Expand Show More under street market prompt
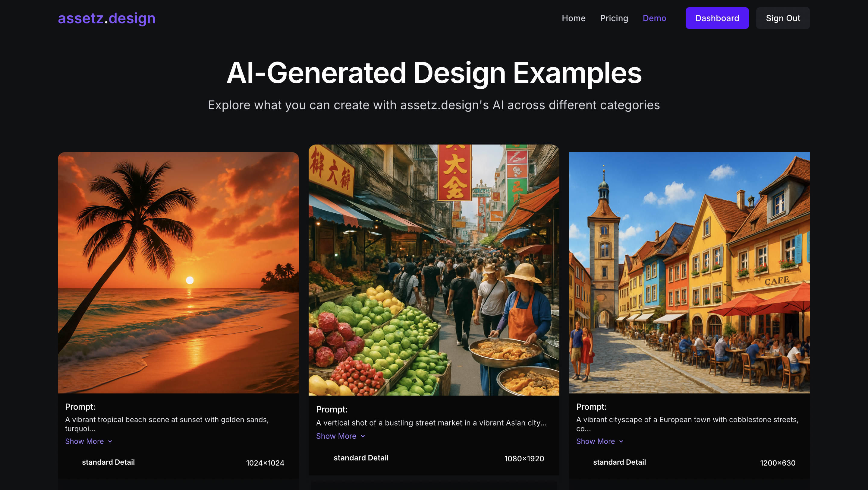 coord(336,436)
